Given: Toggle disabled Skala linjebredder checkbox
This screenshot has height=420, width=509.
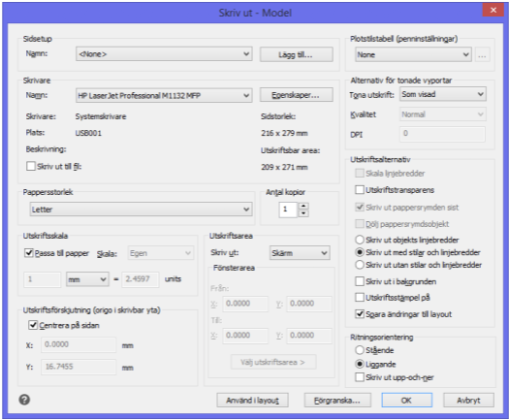Looking at the screenshot, I should (x=360, y=173).
